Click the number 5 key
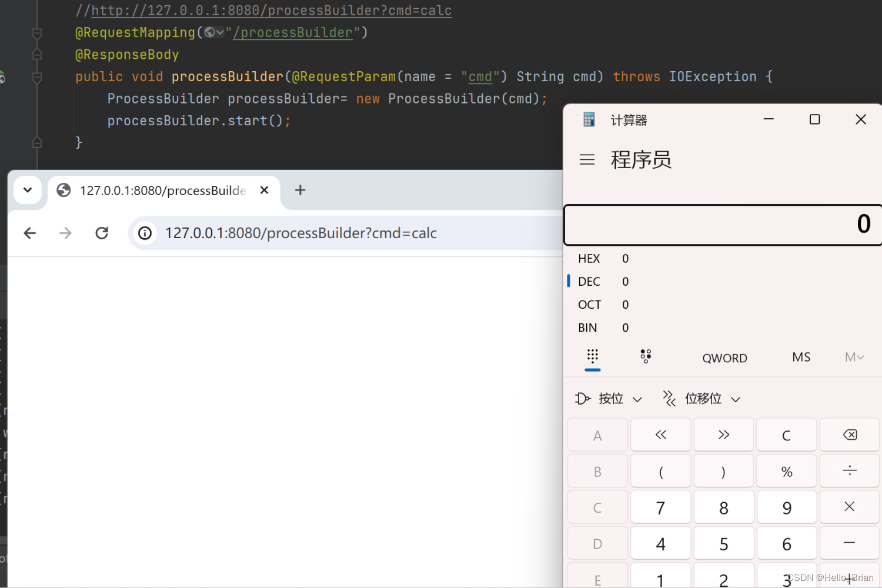This screenshot has height=588, width=882. [x=724, y=543]
